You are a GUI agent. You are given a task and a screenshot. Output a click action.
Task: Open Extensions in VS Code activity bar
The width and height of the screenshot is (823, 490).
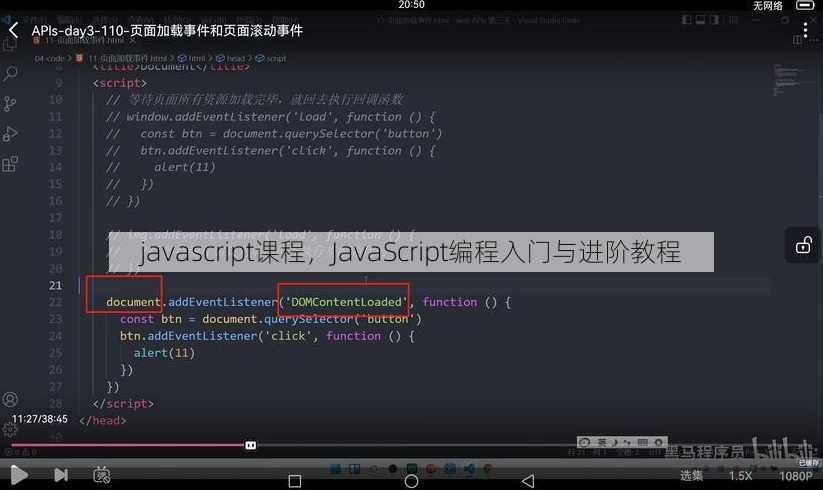tap(10, 164)
